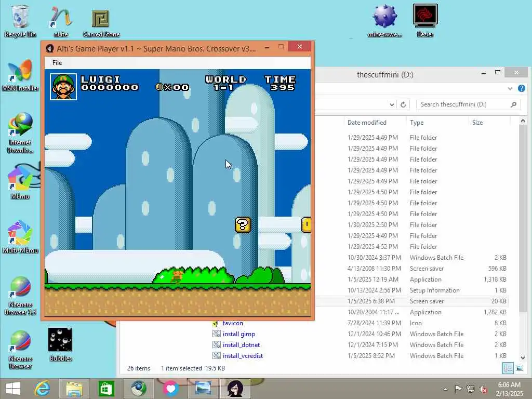
Task: Click the coin counter in game HUD
Action: coord(172,87)
